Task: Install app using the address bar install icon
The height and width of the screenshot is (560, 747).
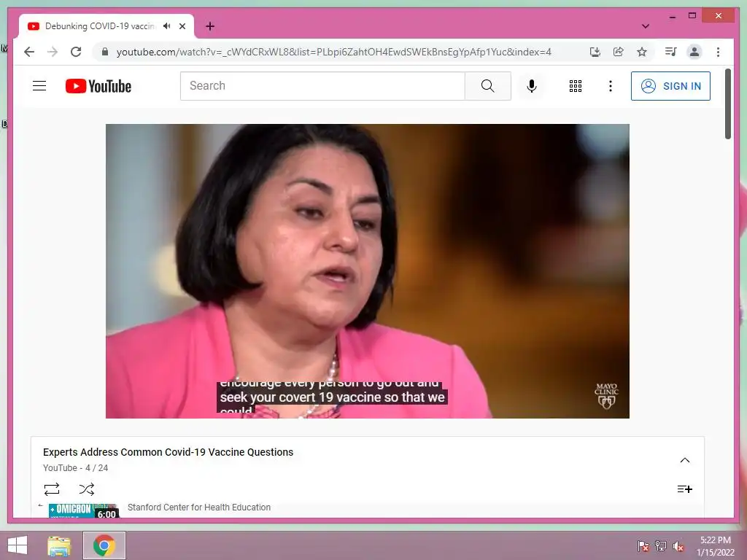Action: click(595, 52)
